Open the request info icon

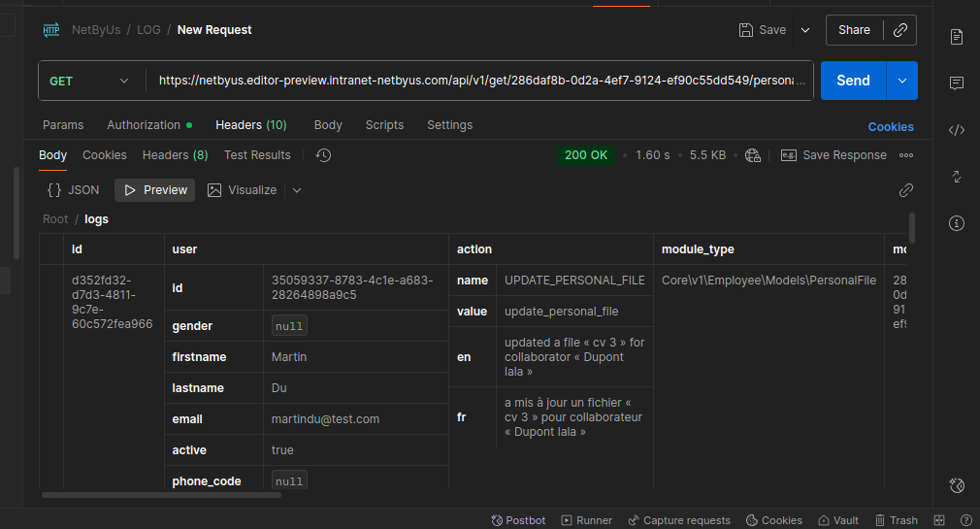click(x=957, y=223)
